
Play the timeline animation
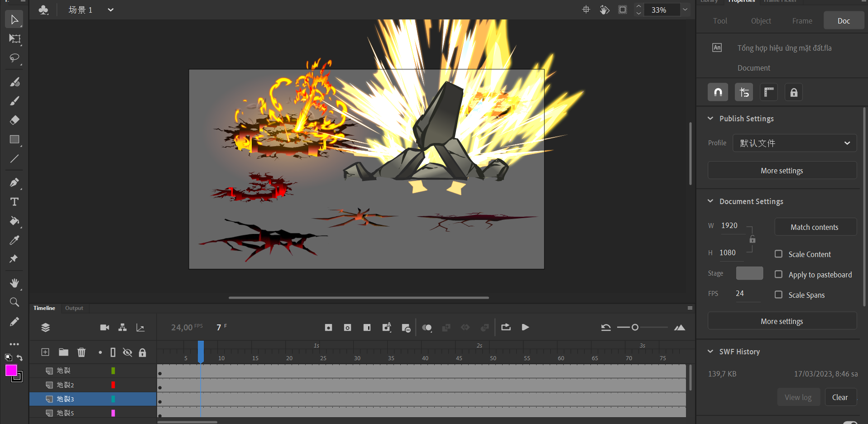coord(525,327)
